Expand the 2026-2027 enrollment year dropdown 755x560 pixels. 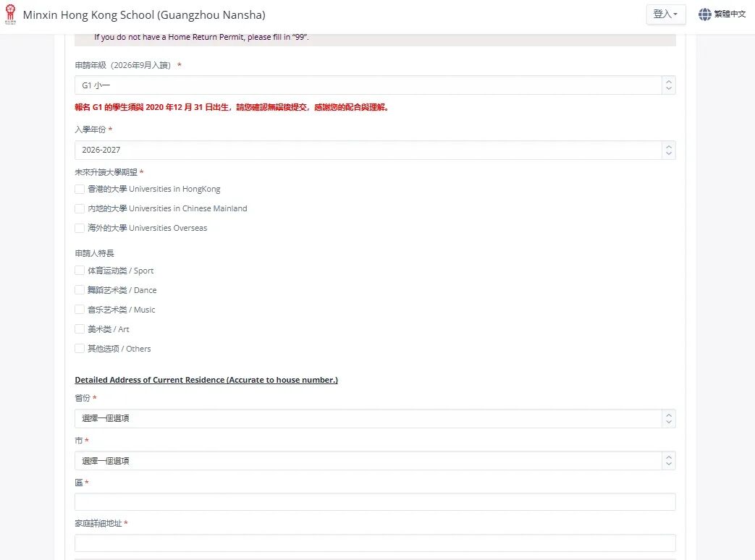click(374, 150)
